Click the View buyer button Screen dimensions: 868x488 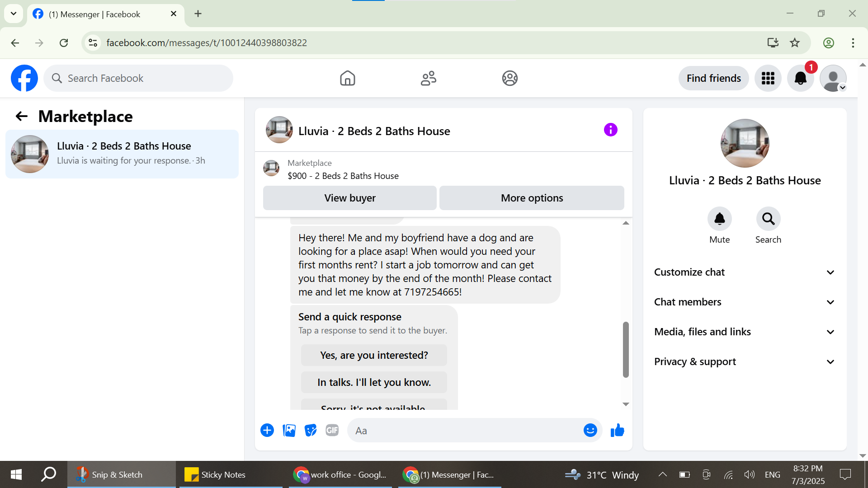349,198
